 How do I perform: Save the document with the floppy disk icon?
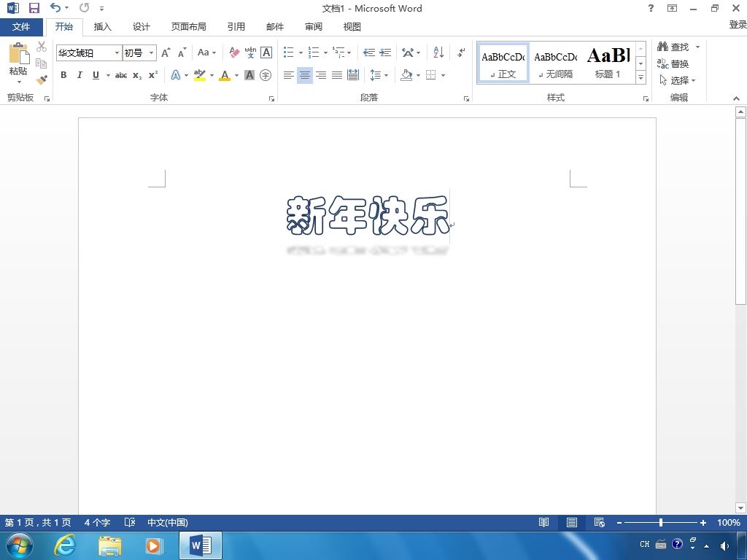tap(34, 8)
